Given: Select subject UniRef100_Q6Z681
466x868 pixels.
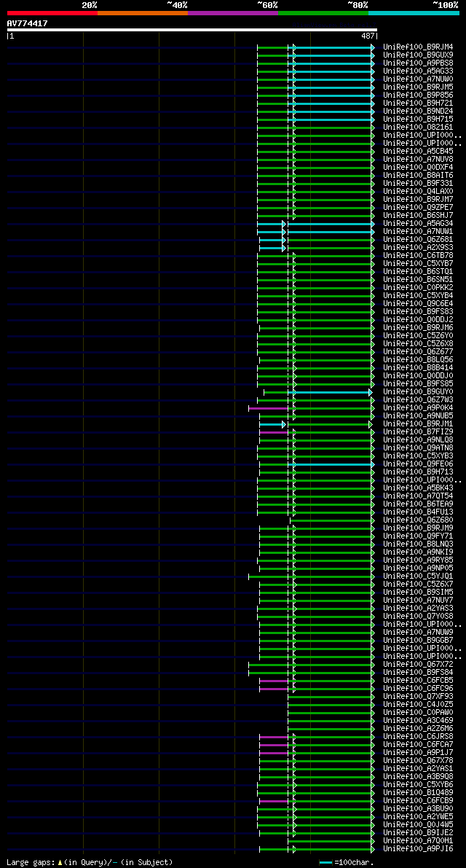Looking at the screenshot, I should [418, 240].
